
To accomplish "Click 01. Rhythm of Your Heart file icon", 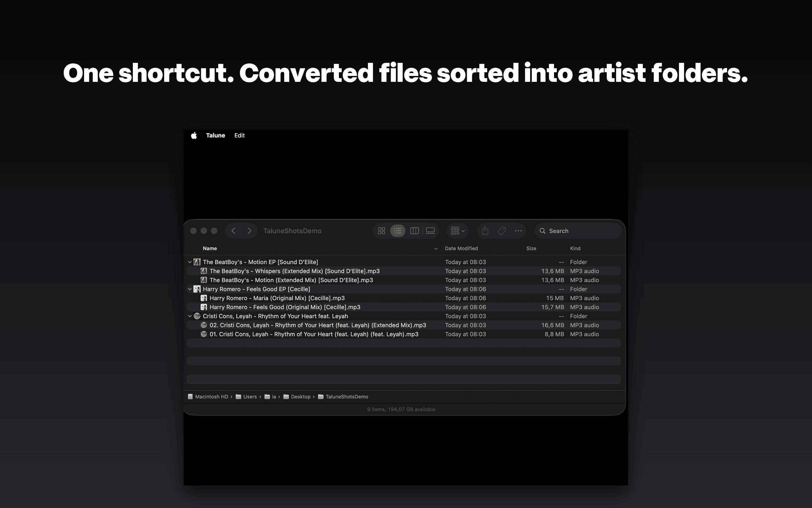I will (204, 334).
